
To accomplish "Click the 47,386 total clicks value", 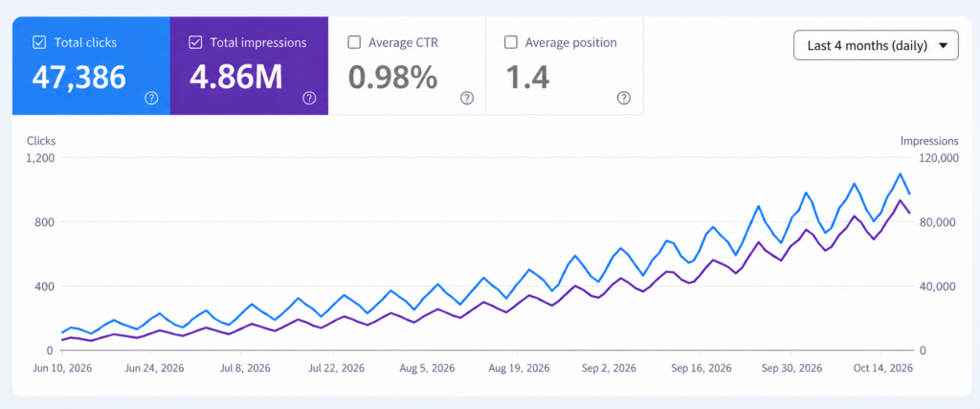I will click(x=78, y=77).
